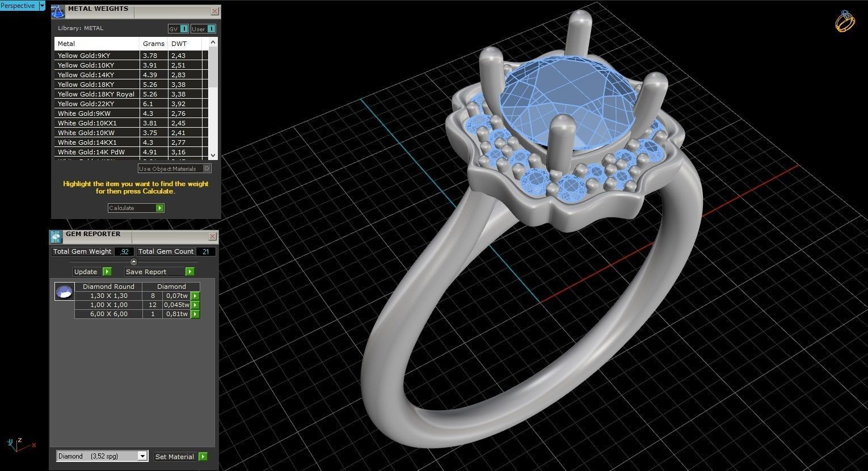Screen dimensions: 868x471
Task: Click the 6.1 grams cell
Action: click(x=154, y=104)
